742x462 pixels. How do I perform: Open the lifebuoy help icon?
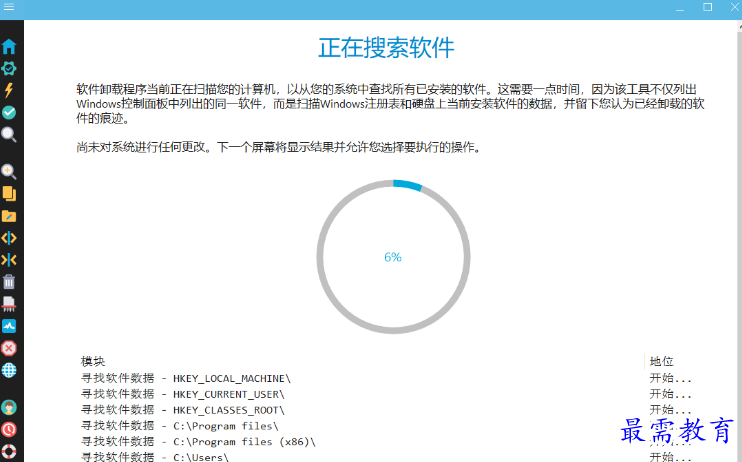tap(9, 452)
